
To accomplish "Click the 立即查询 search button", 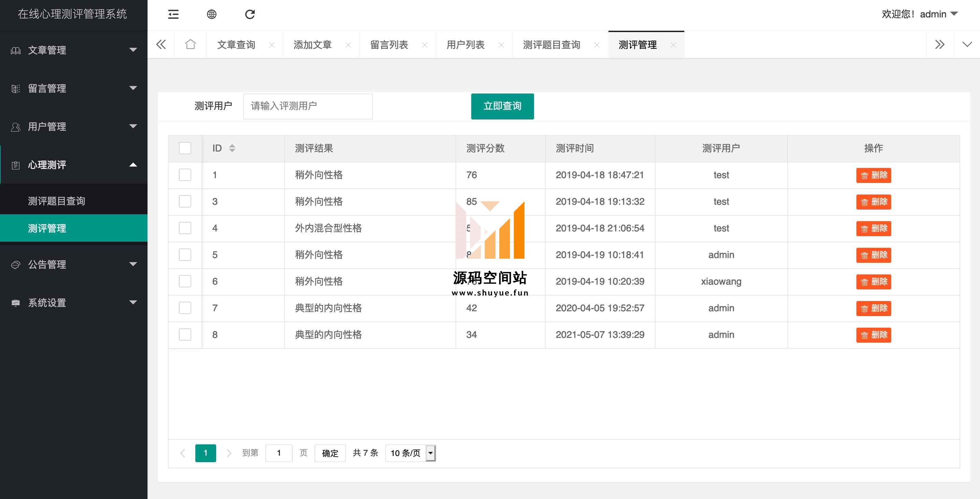I will pos(502,106).
